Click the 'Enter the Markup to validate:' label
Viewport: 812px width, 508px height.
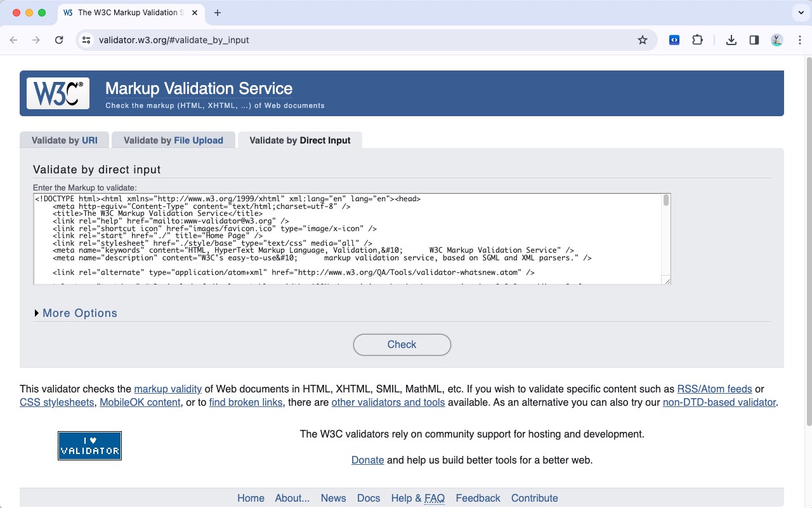point(85,188)
